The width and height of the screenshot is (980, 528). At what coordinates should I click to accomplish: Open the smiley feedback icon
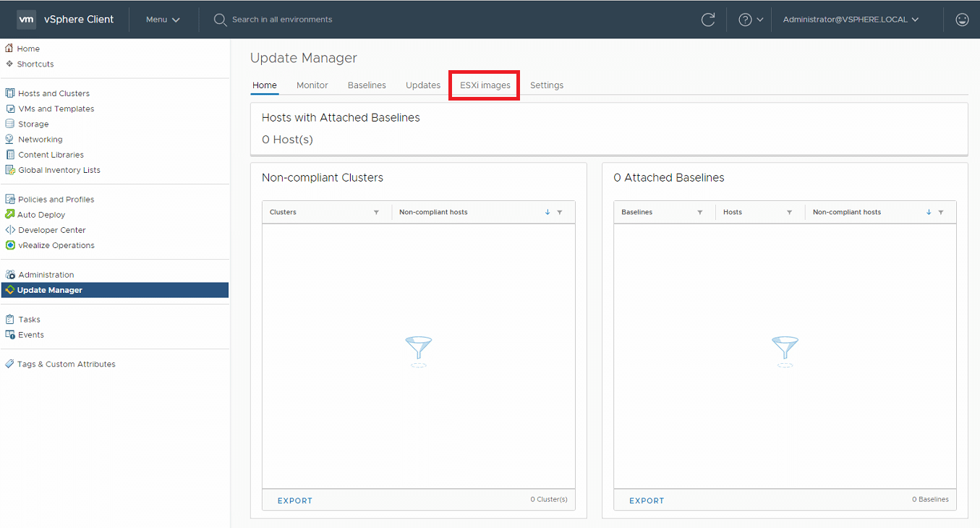(x=962, y=20)
